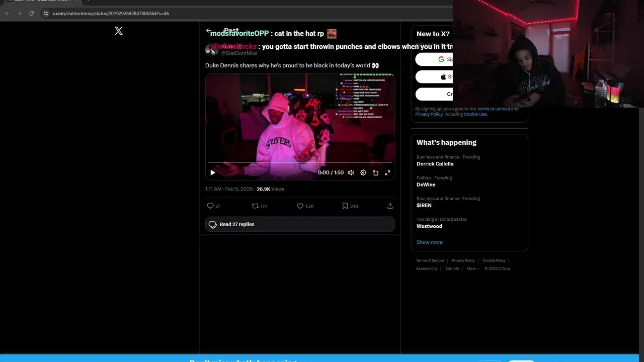Click the video time display 0:00 / 1:50
This screenshot has height=362, width=644.
coord(331,172)
